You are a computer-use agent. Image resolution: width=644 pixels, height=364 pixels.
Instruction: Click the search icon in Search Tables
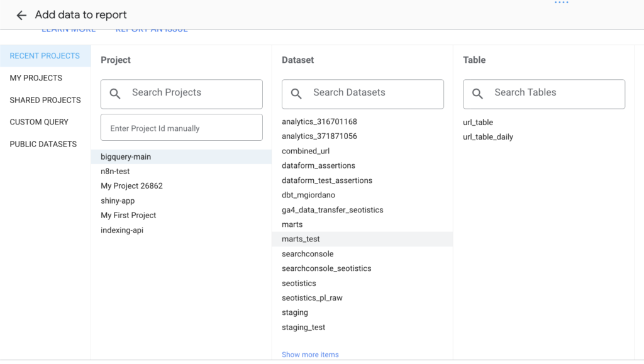coord(477,94)
